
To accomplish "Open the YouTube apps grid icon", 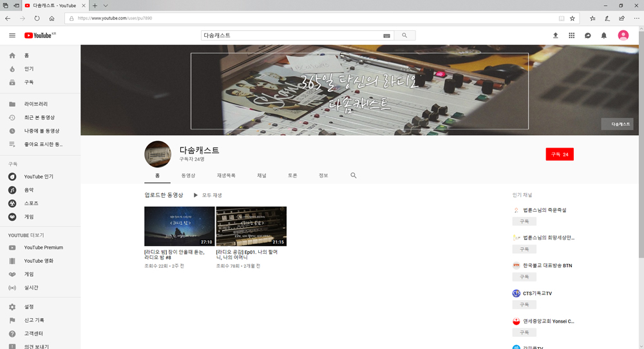I will (x=571, y=35).
